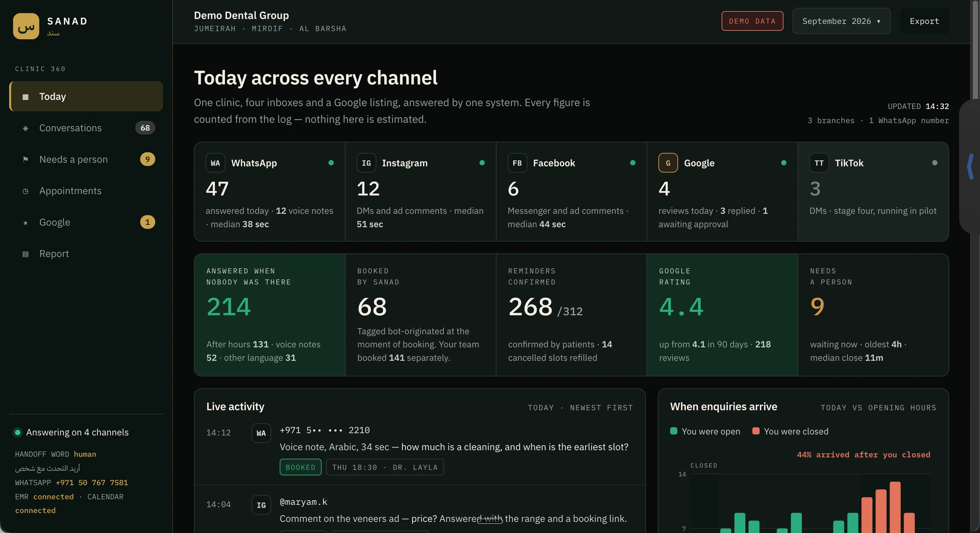Open the Appointments section
This screenshot has height=533, width=980.
(87, 191)
